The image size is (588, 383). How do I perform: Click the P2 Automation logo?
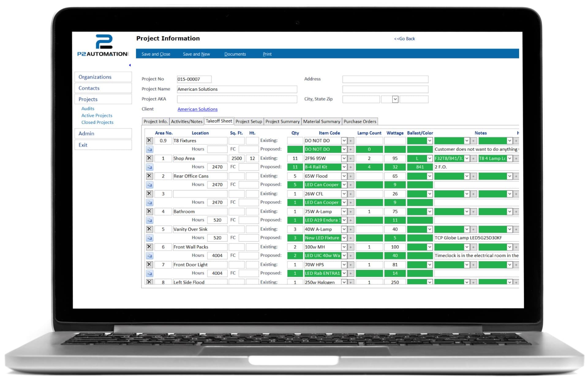coord(103,45)
